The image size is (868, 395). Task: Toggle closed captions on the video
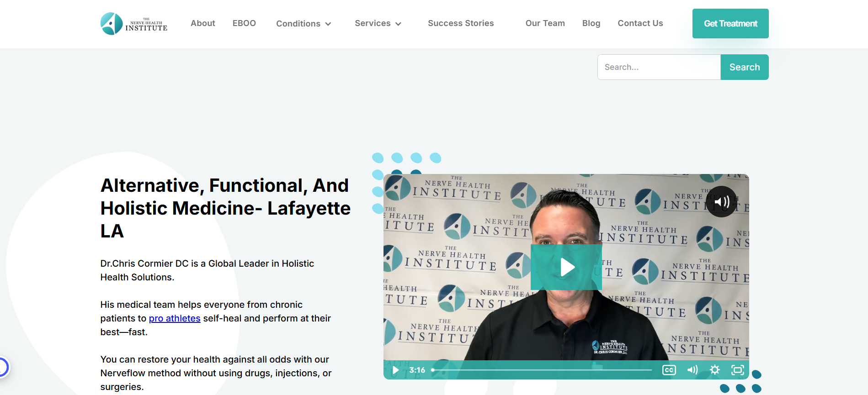point(669,370)
